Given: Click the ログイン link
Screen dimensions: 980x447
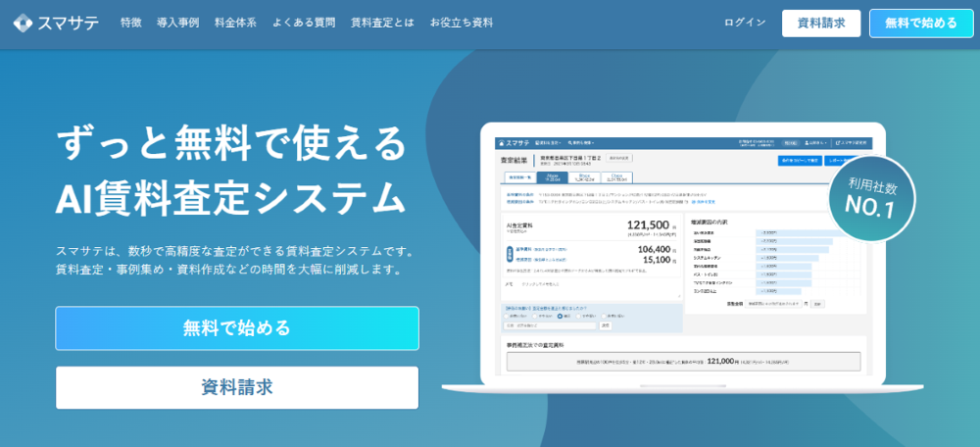Looking at the screenshot, I should (745, 24).
